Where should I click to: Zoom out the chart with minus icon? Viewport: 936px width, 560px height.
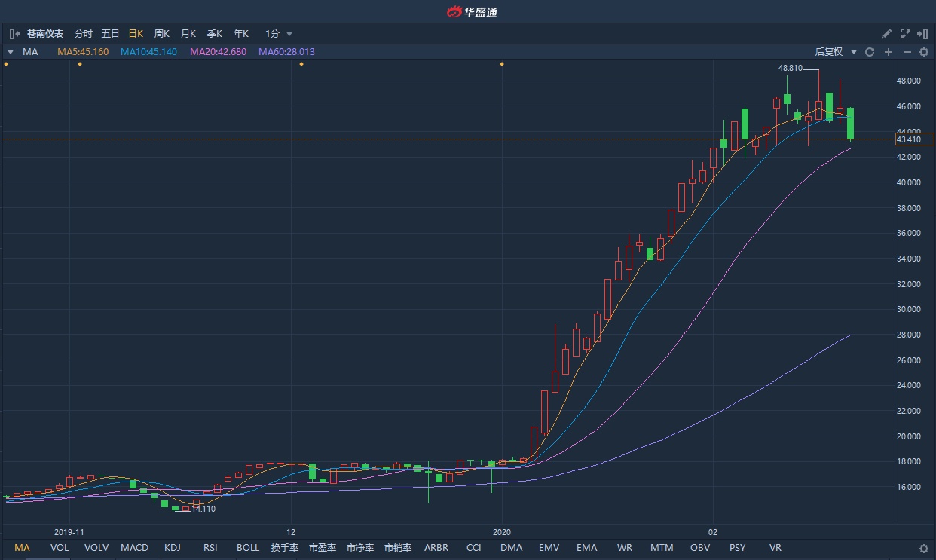click(x=907, y=52)
